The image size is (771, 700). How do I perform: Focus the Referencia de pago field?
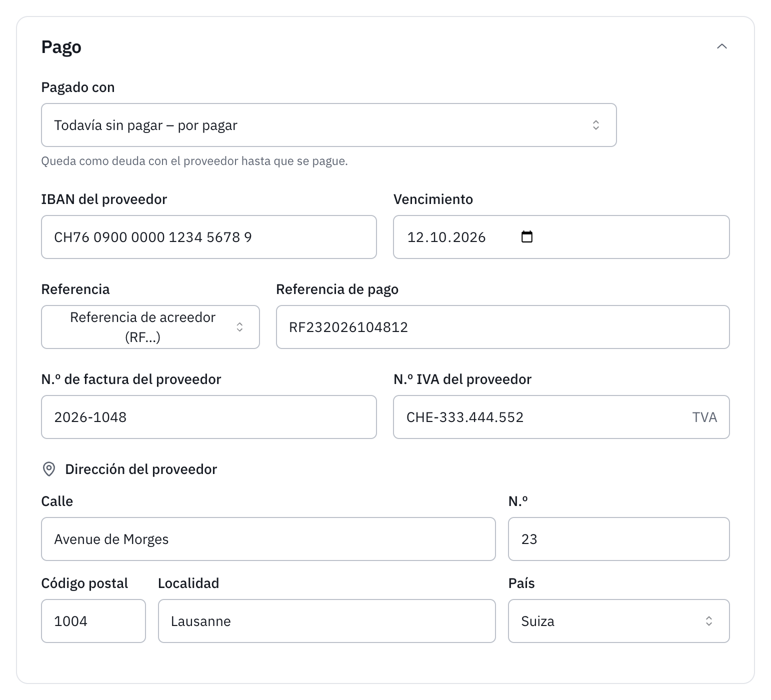502,327
